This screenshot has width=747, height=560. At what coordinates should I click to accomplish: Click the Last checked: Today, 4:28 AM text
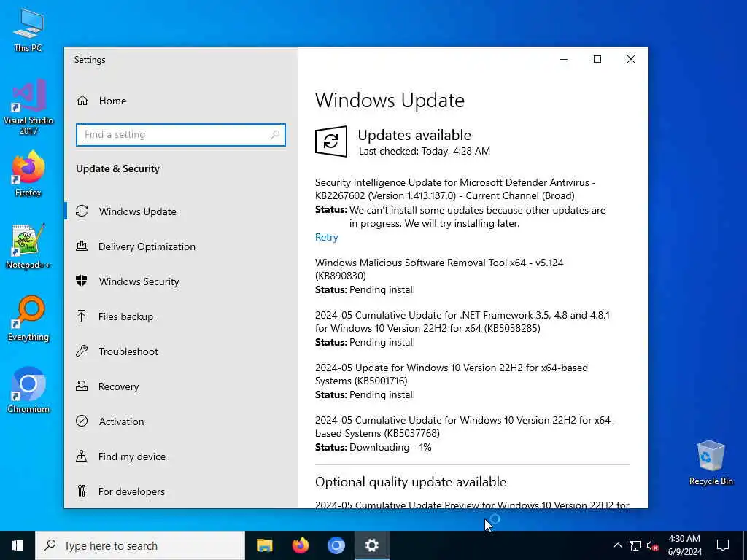coord(424,152)
